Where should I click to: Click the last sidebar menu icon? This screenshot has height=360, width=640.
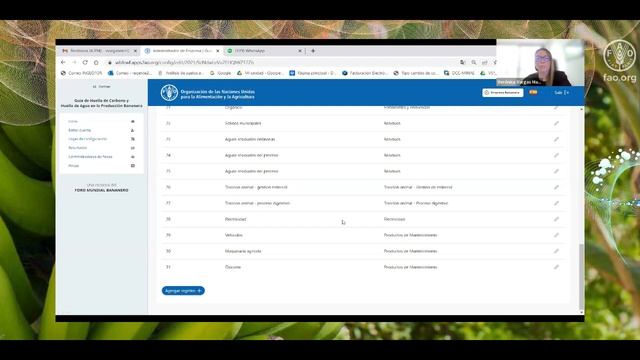[x=133, y=166]
